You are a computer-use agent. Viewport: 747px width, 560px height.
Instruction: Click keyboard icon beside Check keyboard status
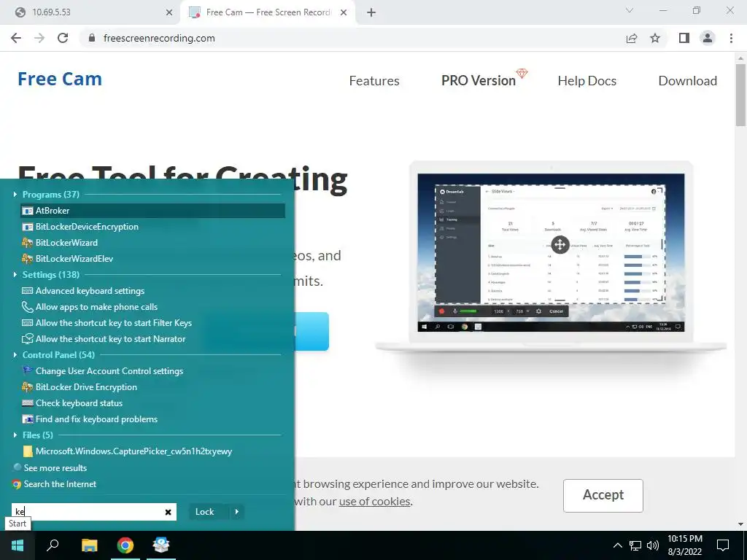pos(28,403)
